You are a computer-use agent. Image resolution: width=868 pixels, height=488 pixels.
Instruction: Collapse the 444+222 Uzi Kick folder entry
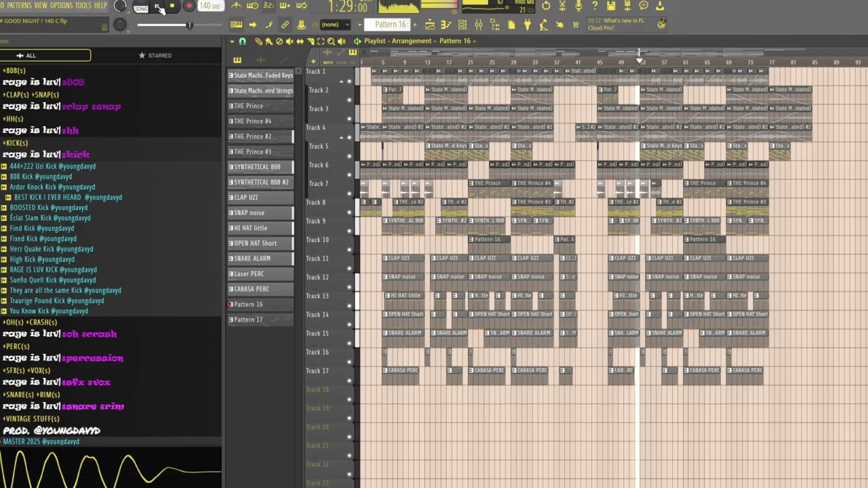pyautogui.click(x=48, y=166)
